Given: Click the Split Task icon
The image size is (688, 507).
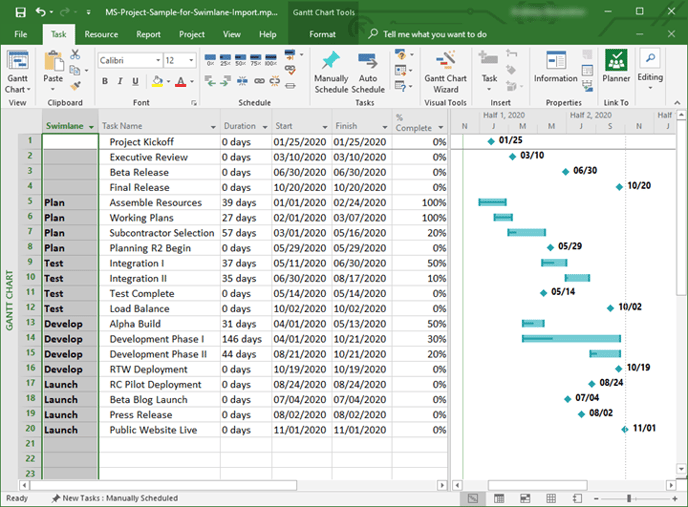Looking at the screenshot, I should (242, 81).
